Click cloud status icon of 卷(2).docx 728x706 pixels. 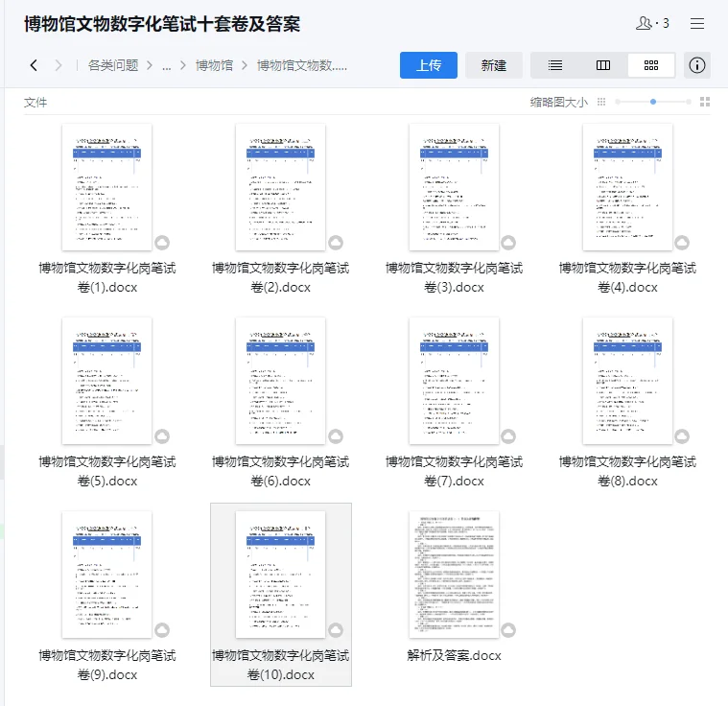pos(336,243)
